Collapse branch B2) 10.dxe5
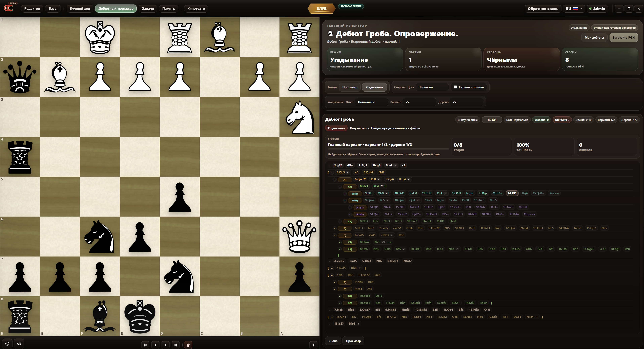 pyautogui.click(x=339, y=303)
